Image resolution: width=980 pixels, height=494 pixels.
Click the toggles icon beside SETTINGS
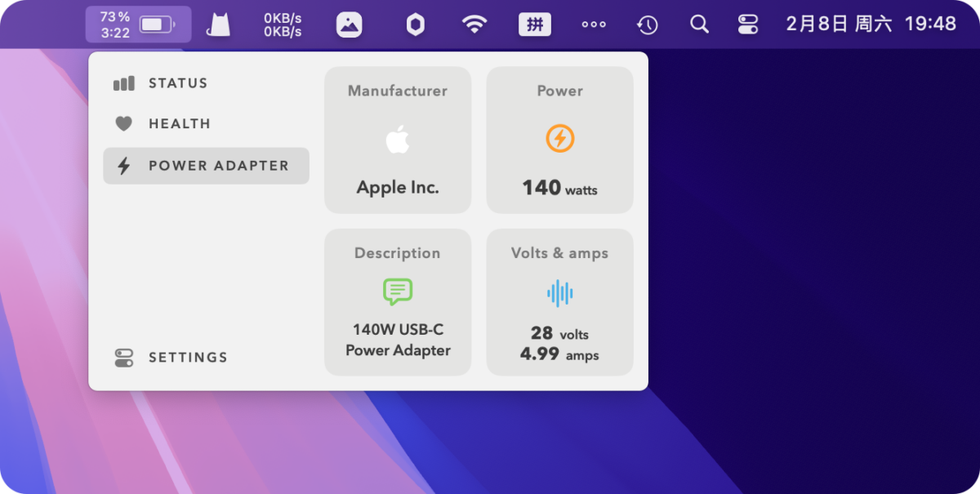pyautogui.click(x=123, y=358)
